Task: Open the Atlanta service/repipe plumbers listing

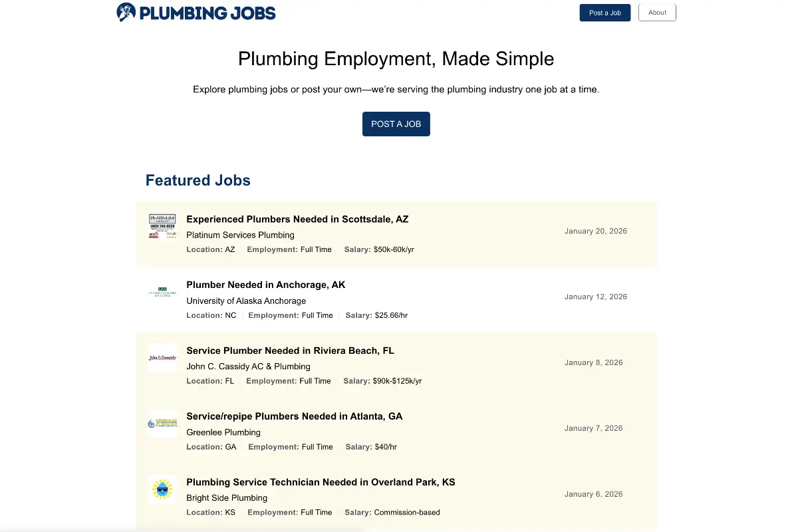Action: coord(294,416)
